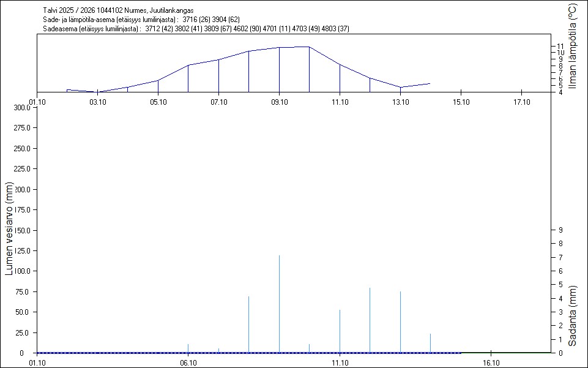Click the temperature curve peak at 10.10

click(309, 47)
